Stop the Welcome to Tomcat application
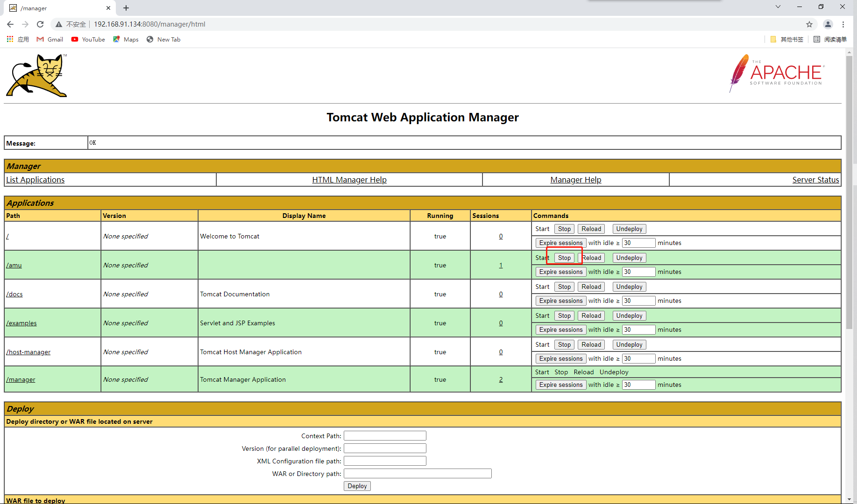 [564, 229]
